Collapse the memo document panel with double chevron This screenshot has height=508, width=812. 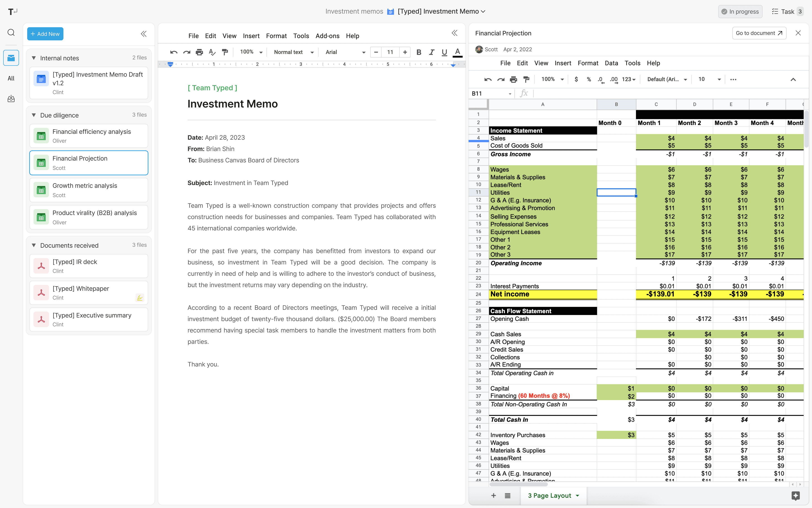[454, 33]
